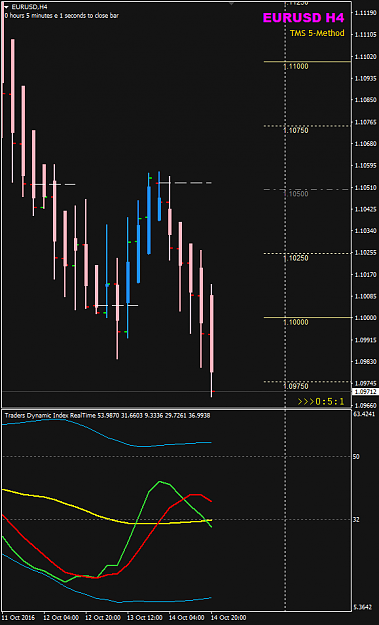Click the 1.10250 level label
The height and width of the screenshot is (625, 379).
296,258
